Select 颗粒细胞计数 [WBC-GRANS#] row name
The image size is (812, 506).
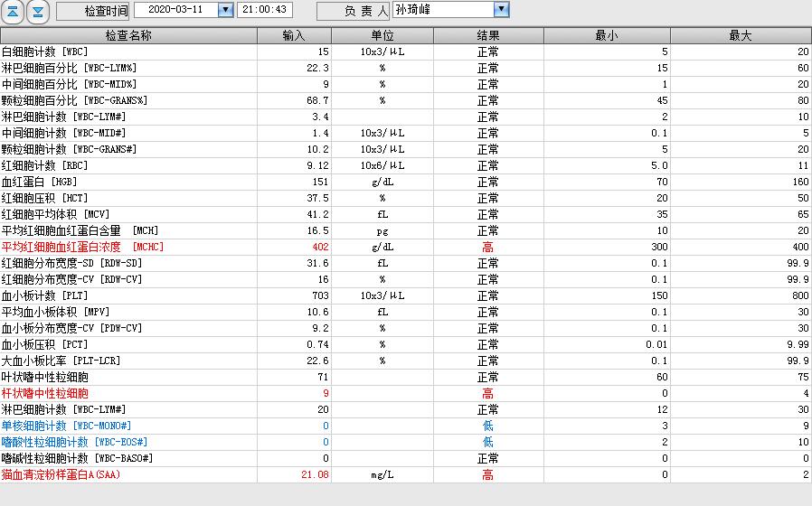(70, 149)
